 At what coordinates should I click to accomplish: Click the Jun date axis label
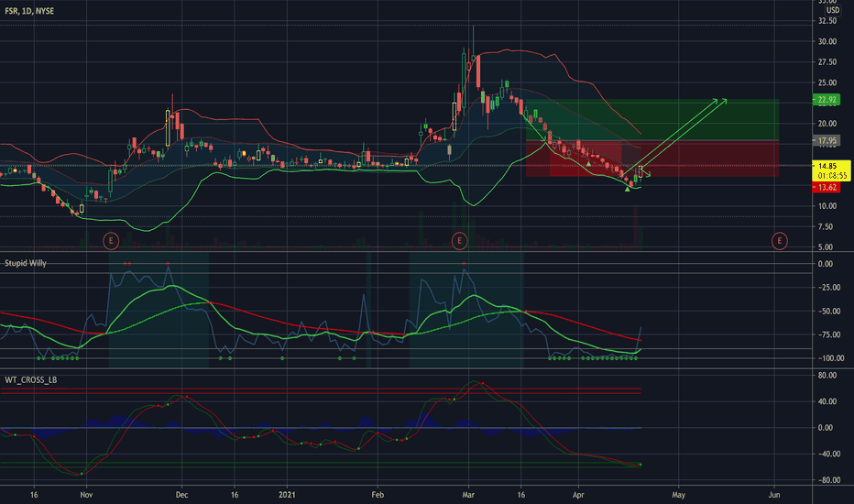click(x=774, y=495)
